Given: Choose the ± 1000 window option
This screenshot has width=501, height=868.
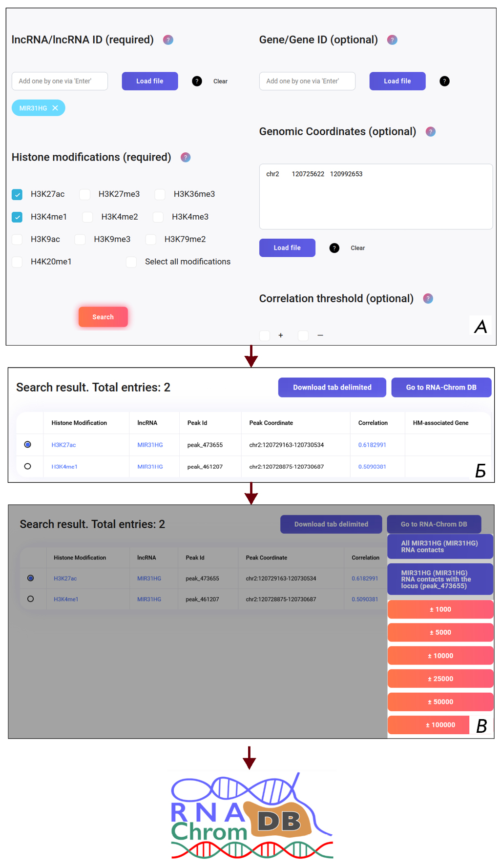Looking at the screenshot, I should tap(440, 609).
